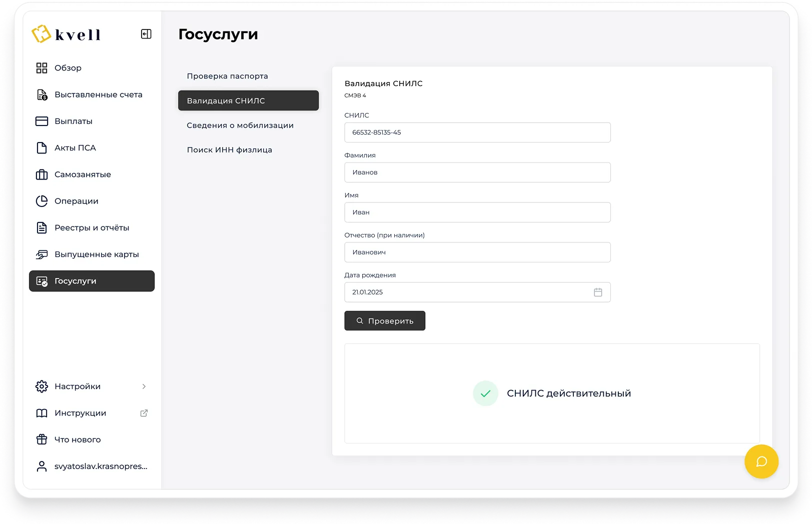Collapse the sidebar using the panel icon
The width and height of the screenshot is (812, 524).
[x=146, y=34]
